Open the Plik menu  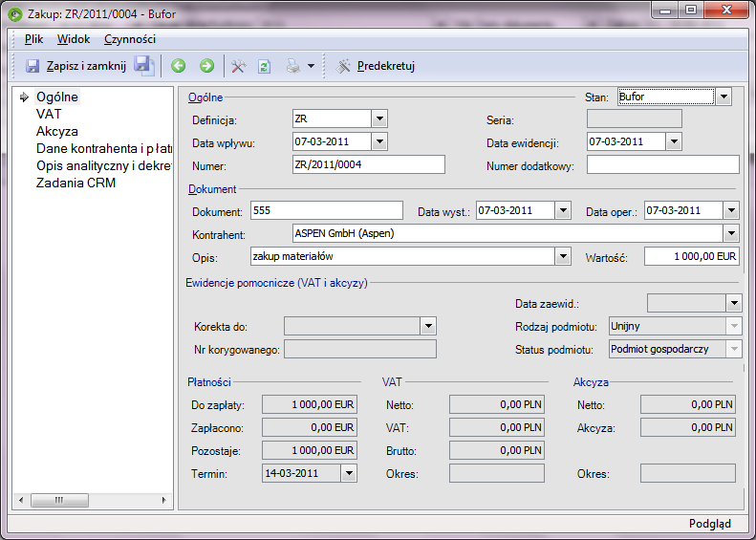pyautogui.click(x=33, y=39)
